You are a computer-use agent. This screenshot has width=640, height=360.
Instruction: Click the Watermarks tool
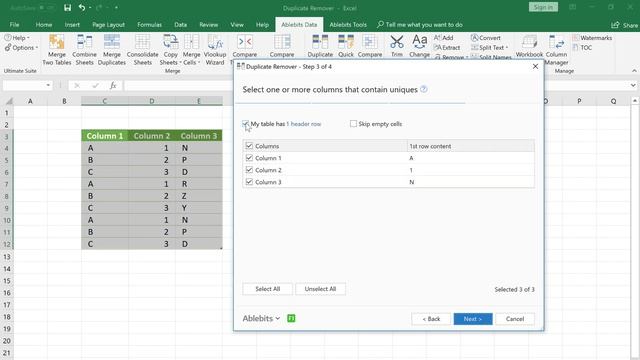[592, 38]
